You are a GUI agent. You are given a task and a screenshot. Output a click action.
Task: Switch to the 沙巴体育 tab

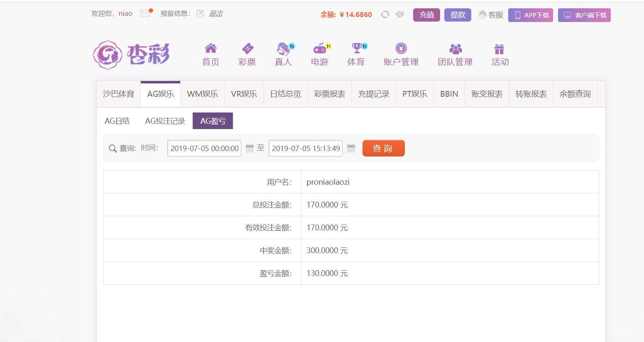[x=119, y=94]
